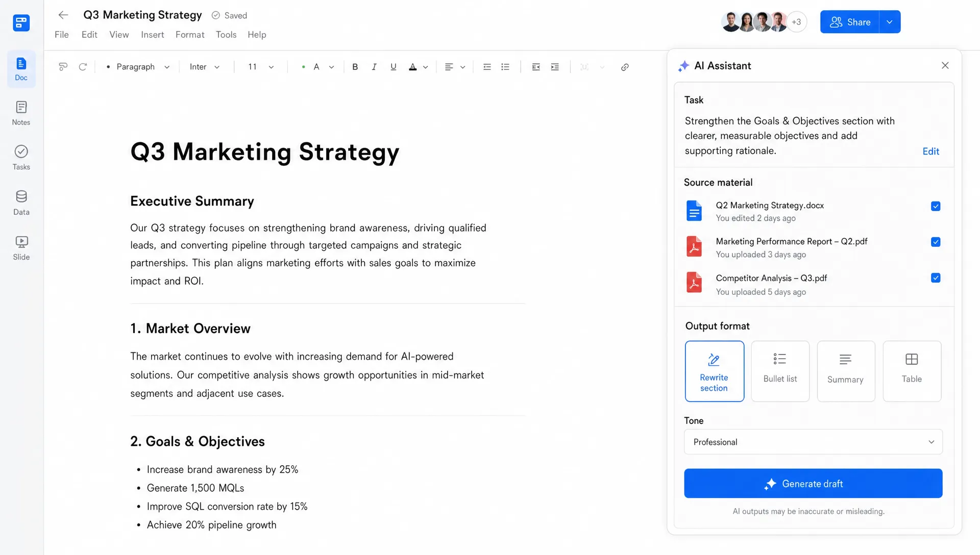Click the format painter toolbar icon
This screenshot has width=980, height=555.
coord(63,67)
